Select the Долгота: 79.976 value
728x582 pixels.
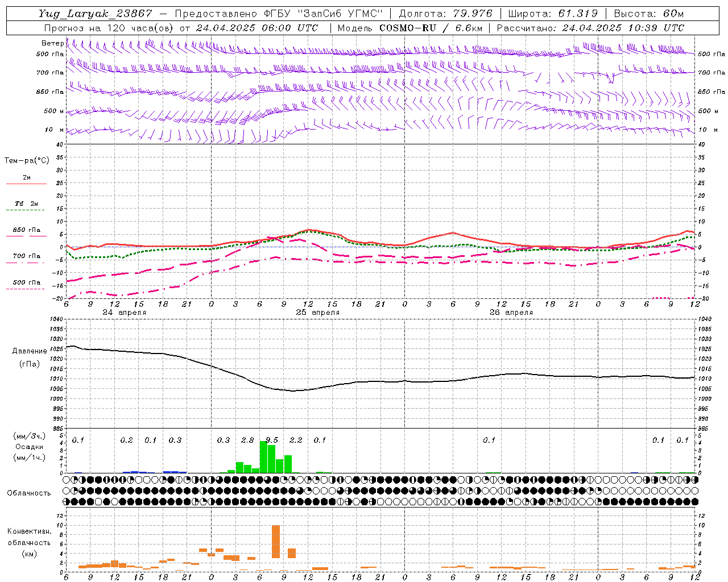coord(446,14)
